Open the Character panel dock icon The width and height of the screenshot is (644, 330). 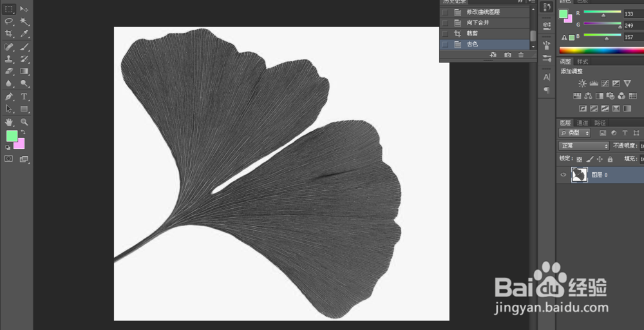tap(547, 77)
